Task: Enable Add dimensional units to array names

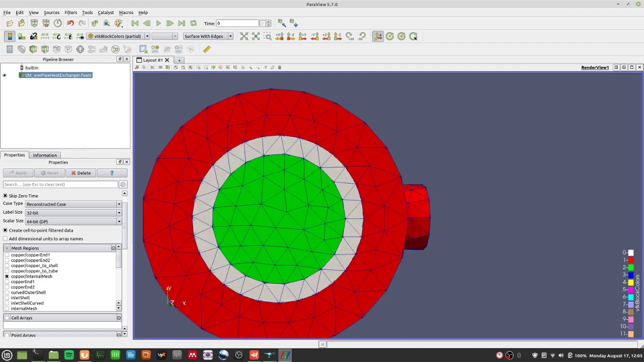Action: click(6, 239)
